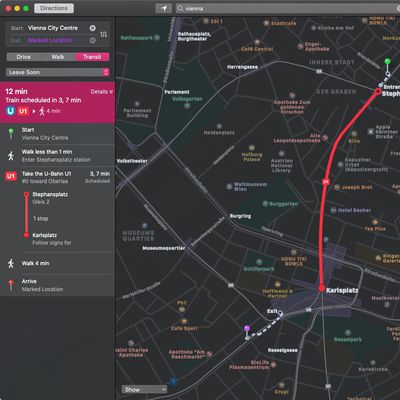Select the Walk less than 1 min step
The height and width of the screenshot is (400, 400).
click(58, 156)
